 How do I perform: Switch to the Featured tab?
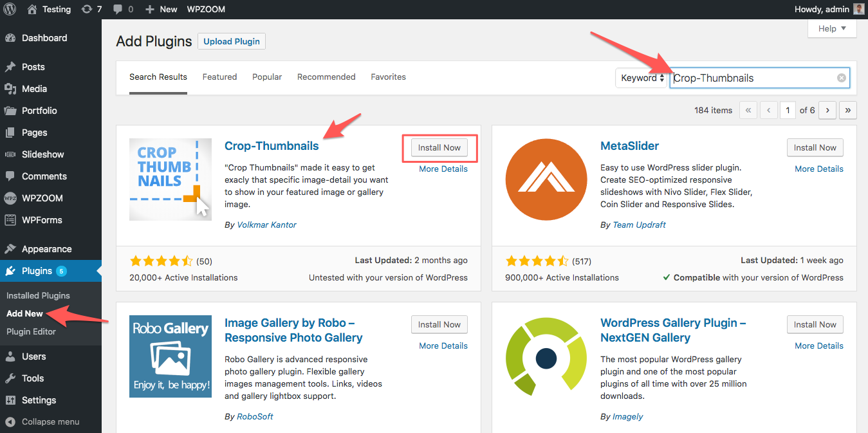point(219,77)
